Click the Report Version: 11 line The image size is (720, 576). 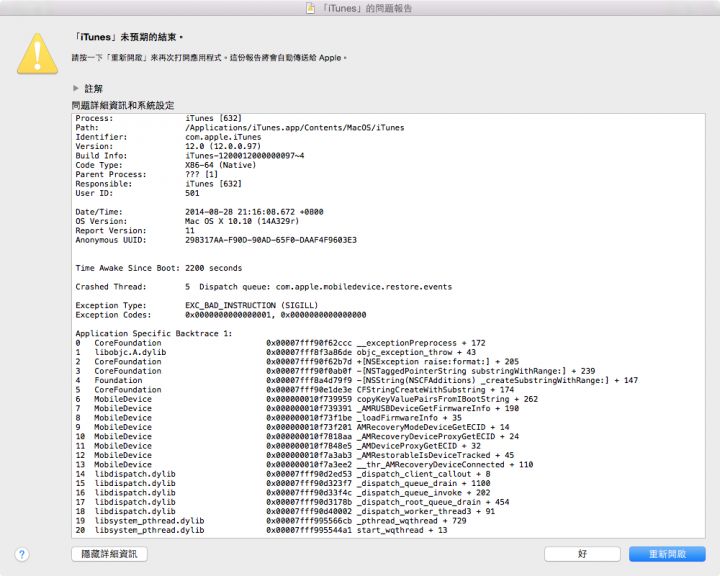(x=135, y=231)
